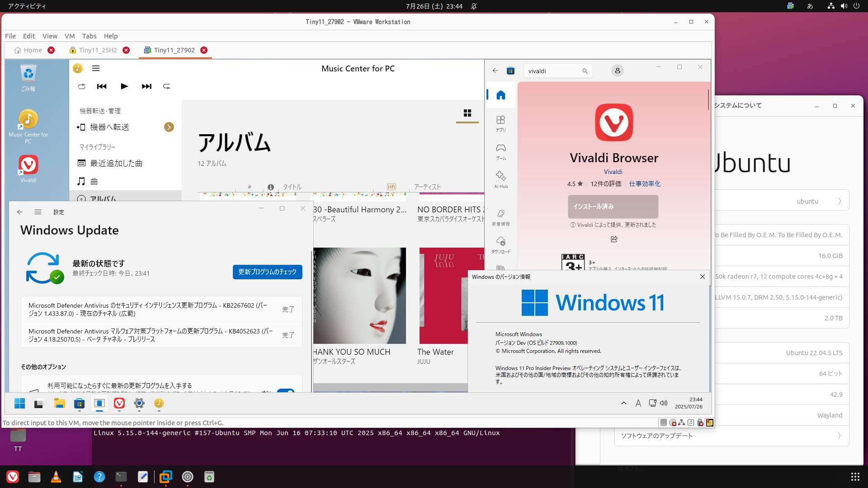Close the Tiny11_27902 tab
Viewport: 868px width, 488px height.
204,50
